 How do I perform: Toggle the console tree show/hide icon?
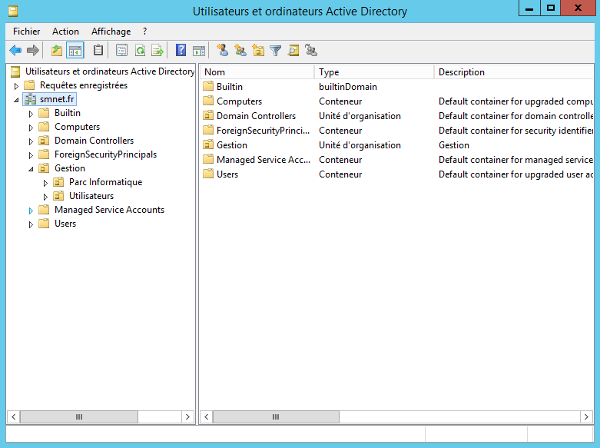pos(75,51)
